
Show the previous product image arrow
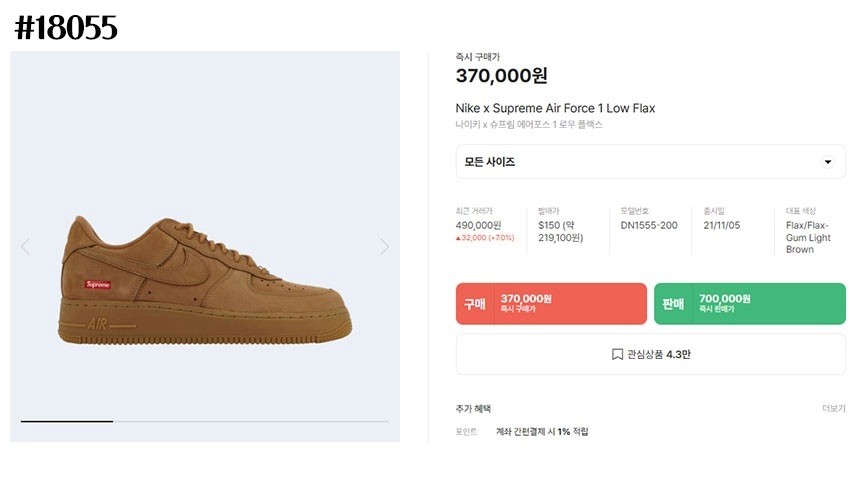[x=25, y=247]
